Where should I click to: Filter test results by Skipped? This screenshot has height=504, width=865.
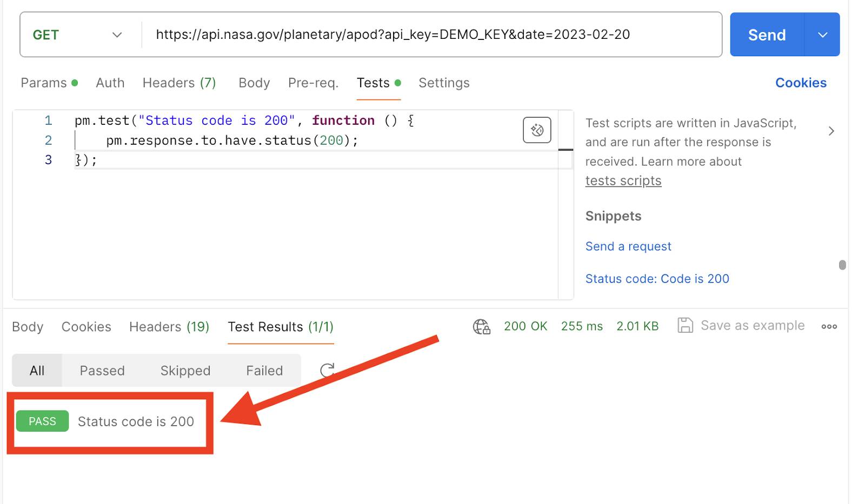(185, 371)
